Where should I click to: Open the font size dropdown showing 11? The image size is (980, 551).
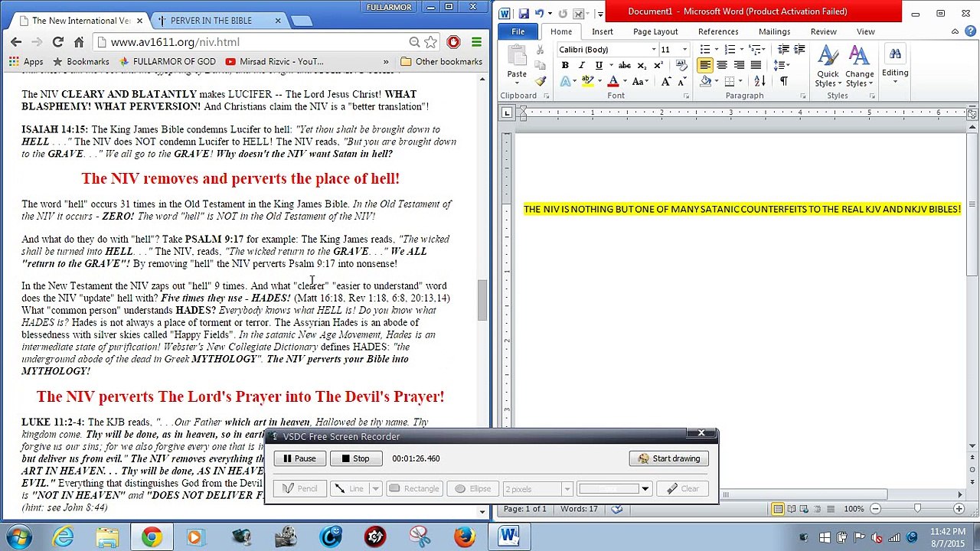pos(684,50)
